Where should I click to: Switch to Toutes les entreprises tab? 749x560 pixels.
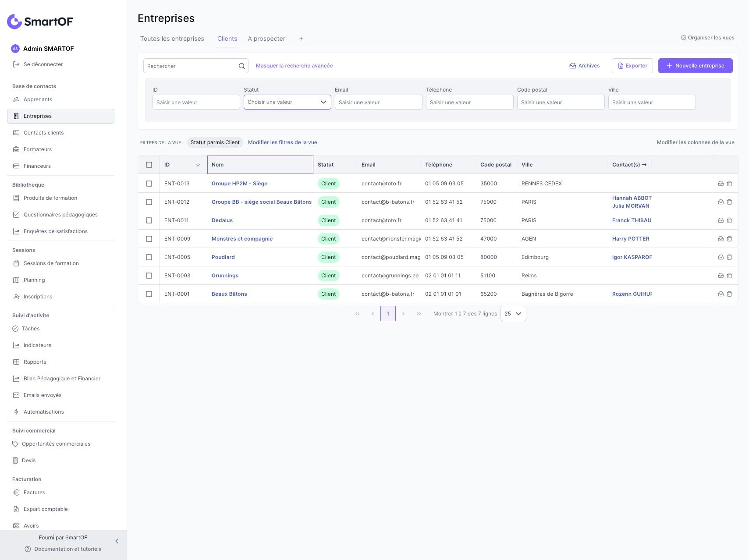click(172, 39)
